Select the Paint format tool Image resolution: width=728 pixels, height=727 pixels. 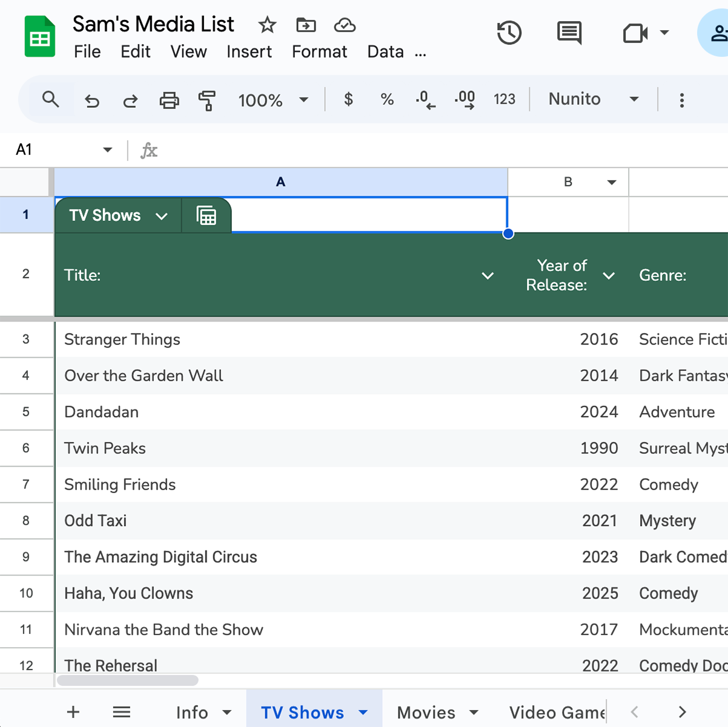click(x=207, y=99)
